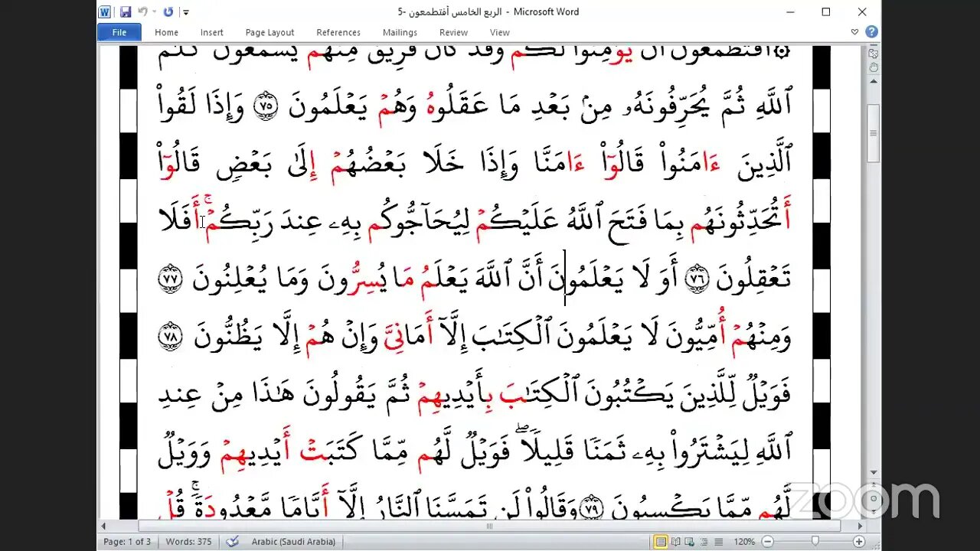Screen dimensions: 980x551
Task: Open Microsoft Word Help
Action: (x=871, y=32)
